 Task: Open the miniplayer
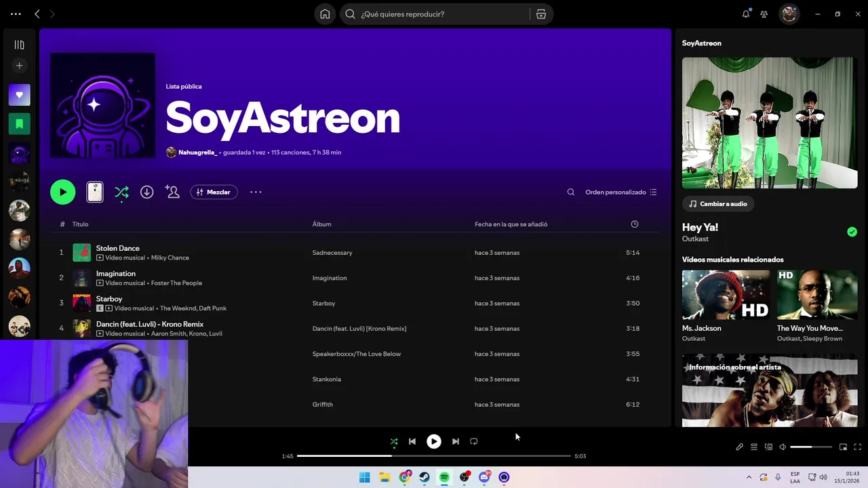pyautogui.click(x=844, y=447)
